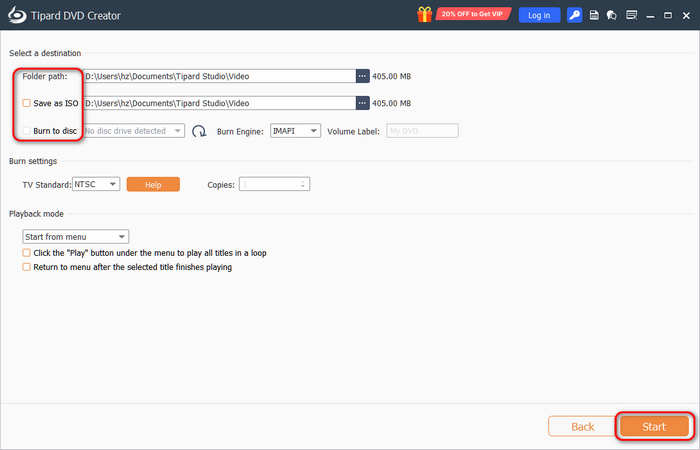Toggle the Burn to disc checkbox
Viewport: 700px width, 450px height.
pyautogui.click(x=26, y=131)
